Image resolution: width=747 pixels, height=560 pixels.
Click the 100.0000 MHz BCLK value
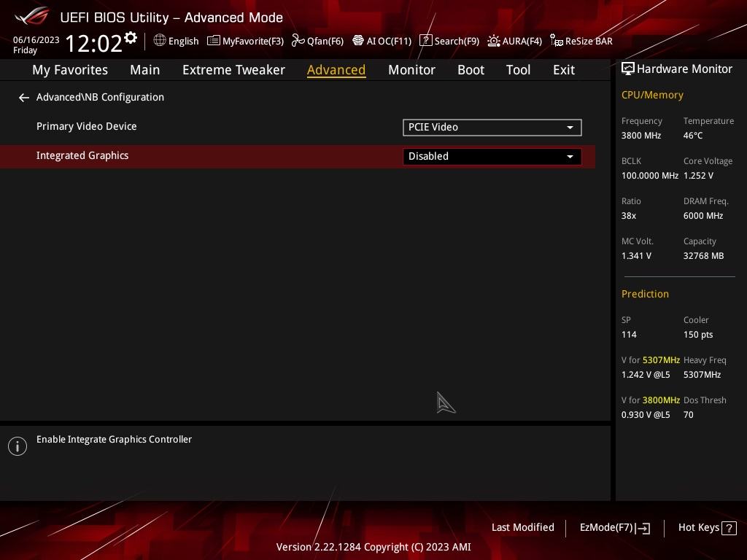pyautogui.click(x=650, y=176)
